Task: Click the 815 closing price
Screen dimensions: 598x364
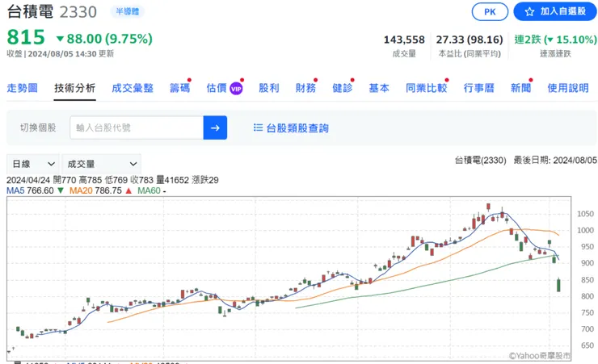Action: coord(26,37)
